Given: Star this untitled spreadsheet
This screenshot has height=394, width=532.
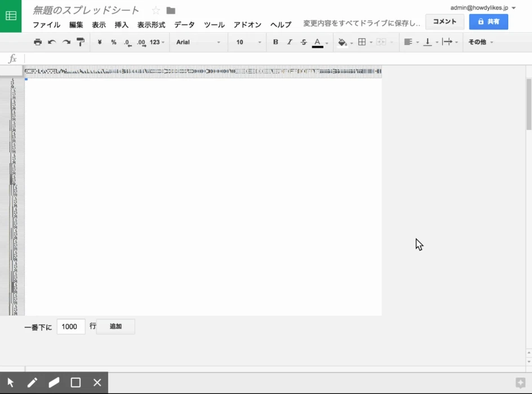Looking at the screenshot, I should pos(156,11).
